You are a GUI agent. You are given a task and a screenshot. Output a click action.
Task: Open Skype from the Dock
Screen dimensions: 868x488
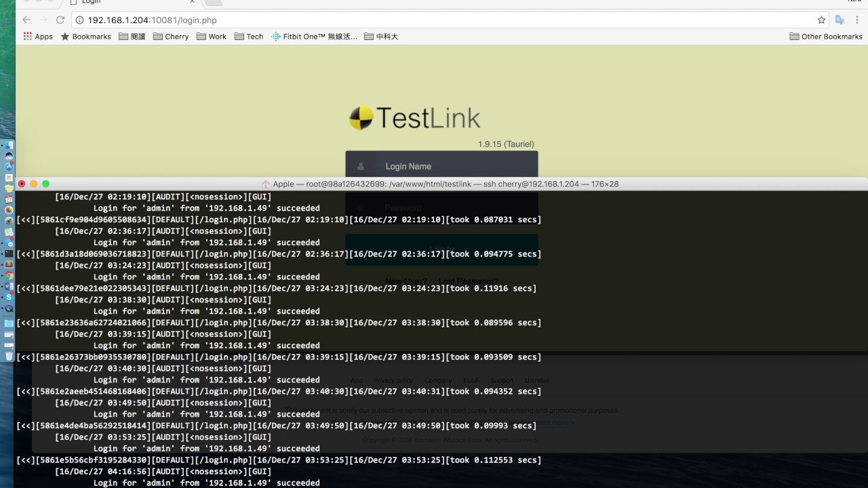pyautogui.click(x=9, y=297)
